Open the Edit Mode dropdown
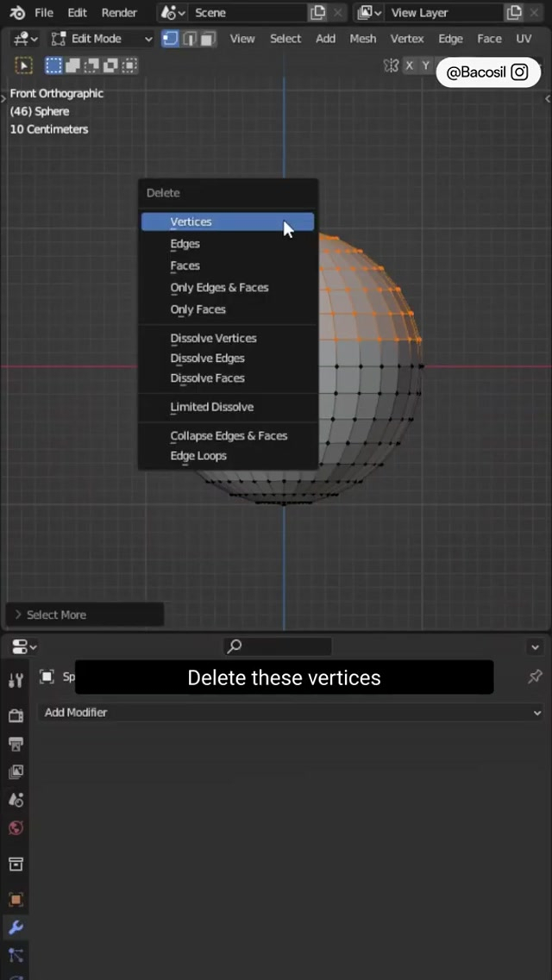The height and width of the screenshot is (980, 552). pyautogui.click(x=101, y=39)
